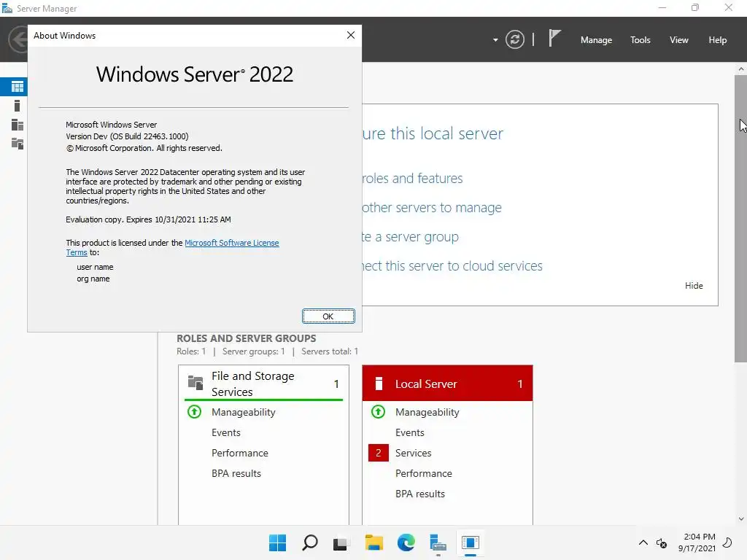This screenshot has height=560, width=747.
Task: Click the Server Manager vertical scrollbar thumb
Action: click(741, 219)
